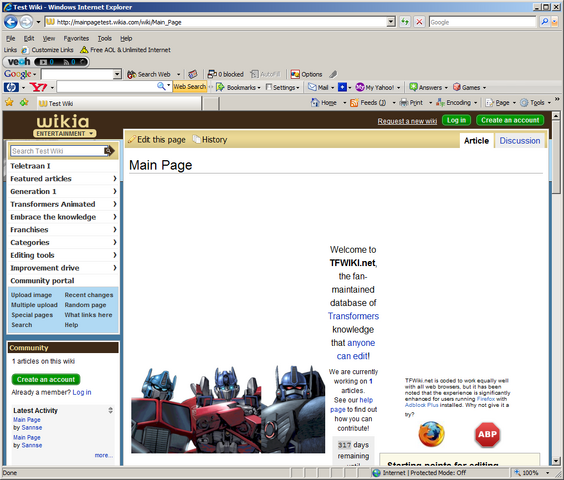Image resolution: width=564 pixels, height=480 pixels.
Task: Click the Add to Favorites star icon
Action: pos(24,103)
